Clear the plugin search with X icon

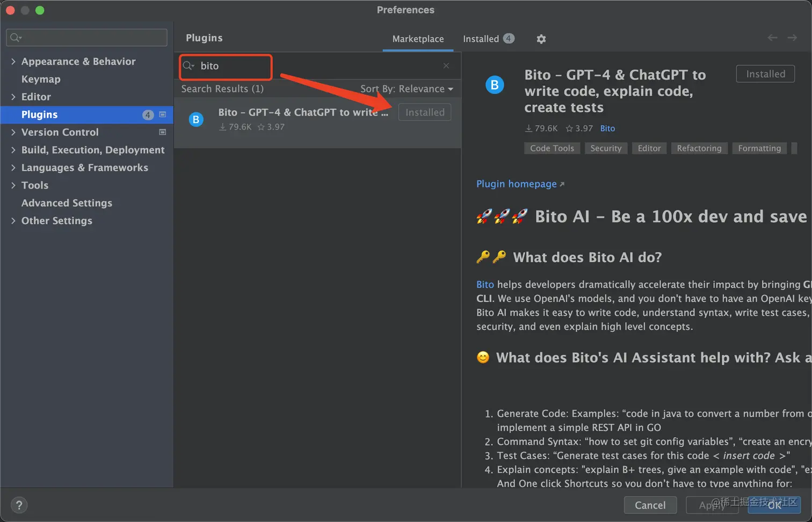pos(446,66)
